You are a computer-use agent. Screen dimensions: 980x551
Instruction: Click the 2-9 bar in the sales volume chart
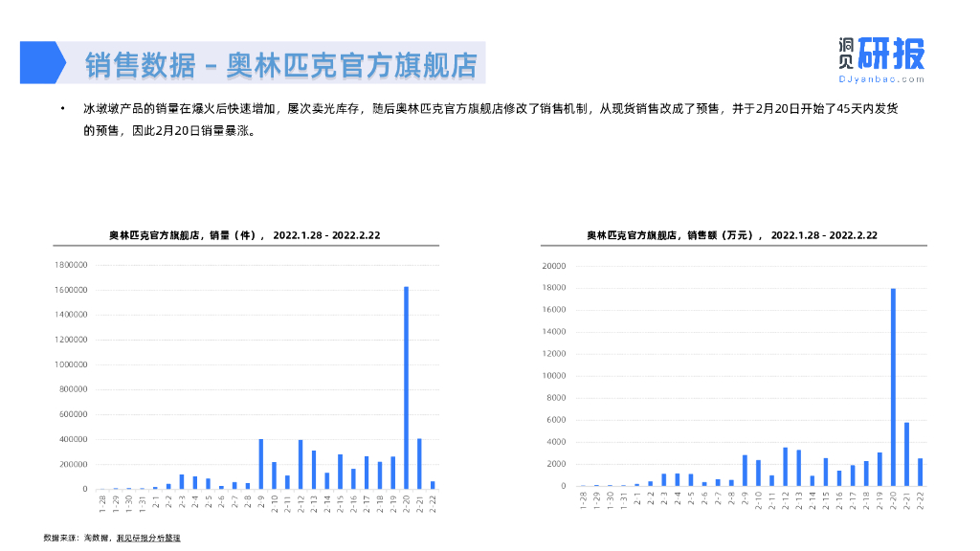260,464
